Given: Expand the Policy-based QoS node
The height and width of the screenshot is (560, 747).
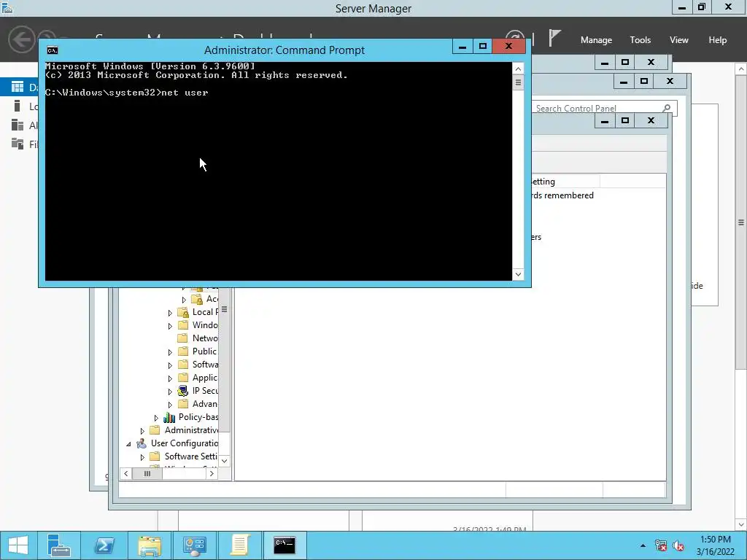Looking at the screenshot, I should 156,418.
